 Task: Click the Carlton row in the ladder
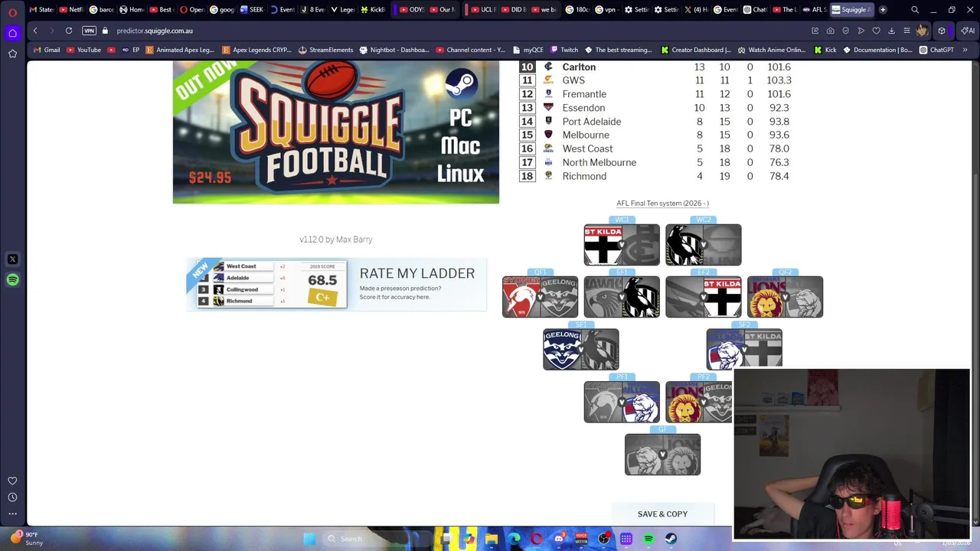click(655, 67)
